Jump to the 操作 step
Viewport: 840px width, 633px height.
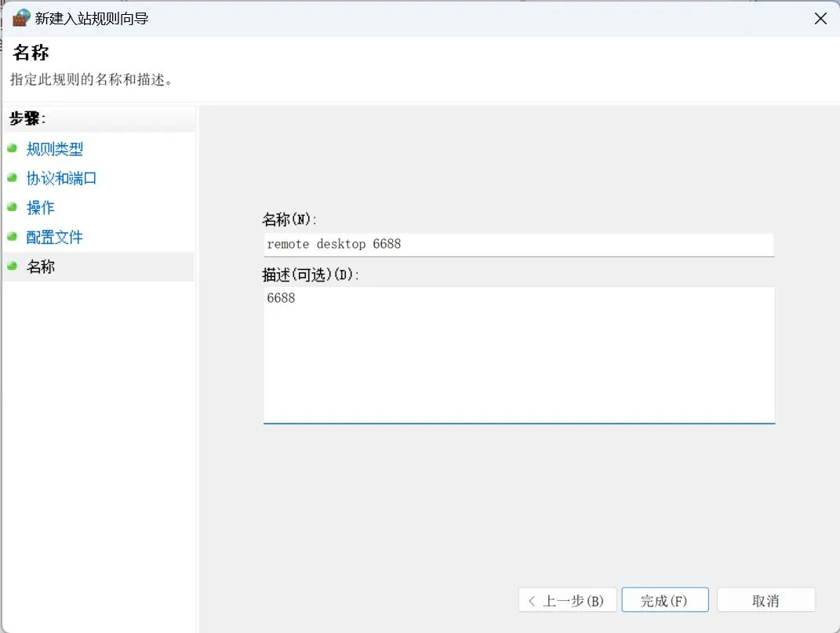point(41,207)
